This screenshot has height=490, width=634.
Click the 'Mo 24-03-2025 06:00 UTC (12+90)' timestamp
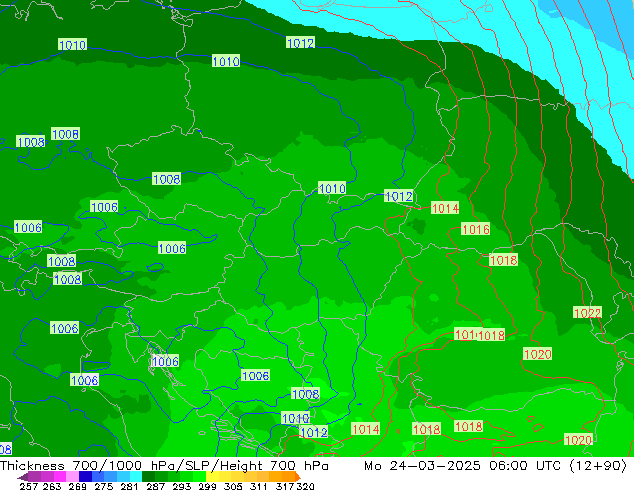tap(495, 465)
